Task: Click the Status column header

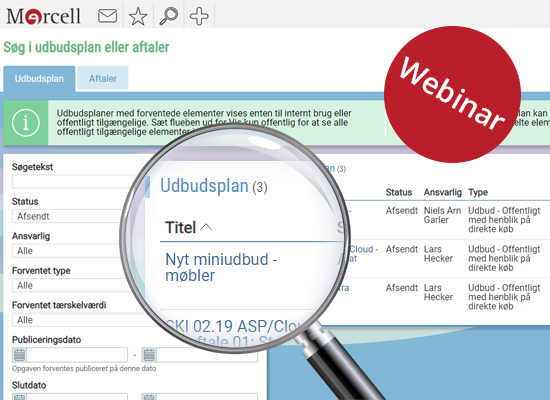Action: [x=399, y=192]
